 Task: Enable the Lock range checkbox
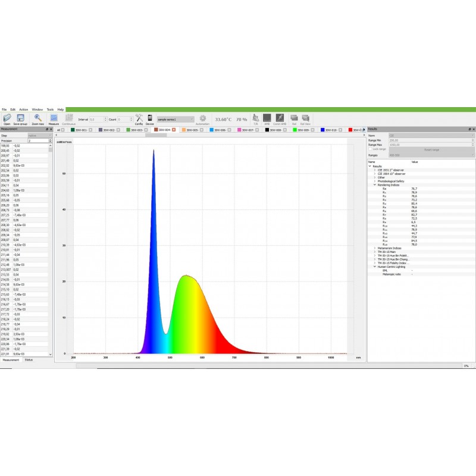click(x=370, y=149)
